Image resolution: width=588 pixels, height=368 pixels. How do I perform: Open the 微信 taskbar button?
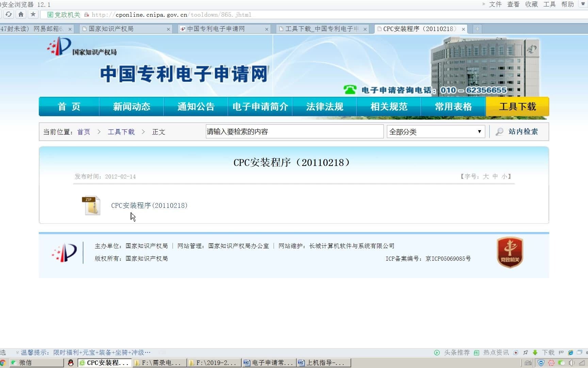point(36,363)
